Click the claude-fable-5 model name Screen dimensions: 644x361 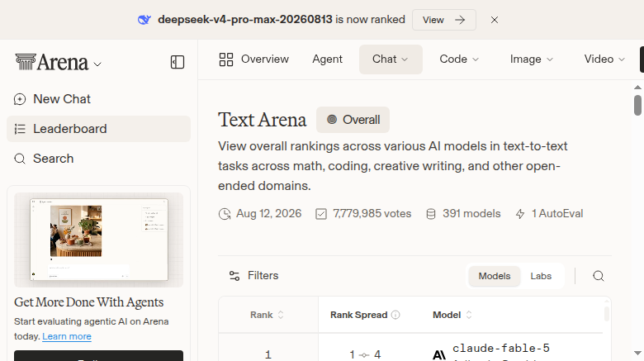point(501,349)
